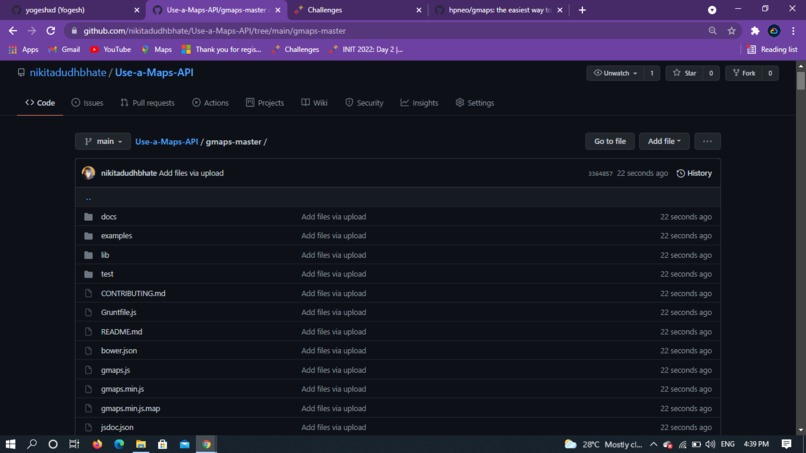Screen dimensions: 806x453
Task: Open the examples folder
Action: pos(116,235)
